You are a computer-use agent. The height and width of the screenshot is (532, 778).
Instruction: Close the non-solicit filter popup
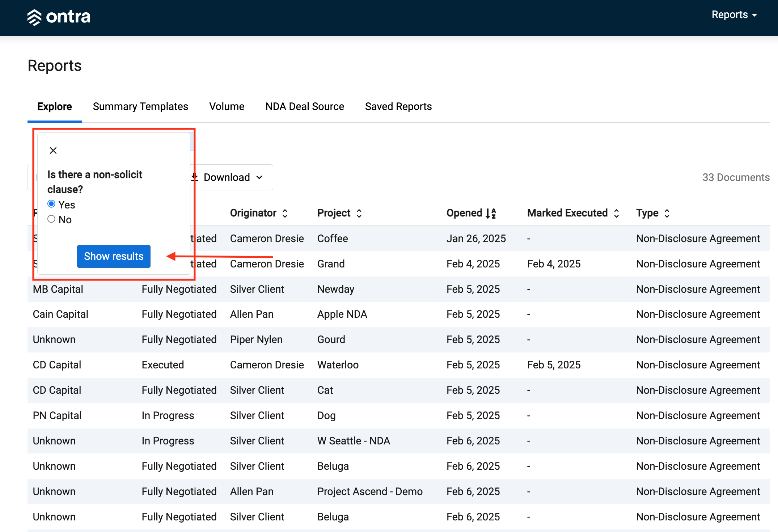[53, 151]
